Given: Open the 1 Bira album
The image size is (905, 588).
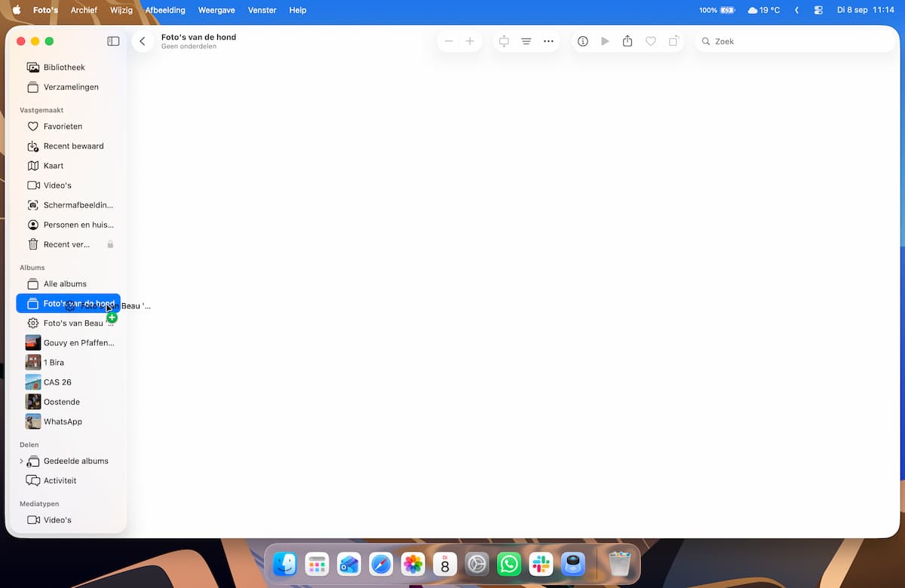Looking at the screenshot, I should (x=68, y=363).
